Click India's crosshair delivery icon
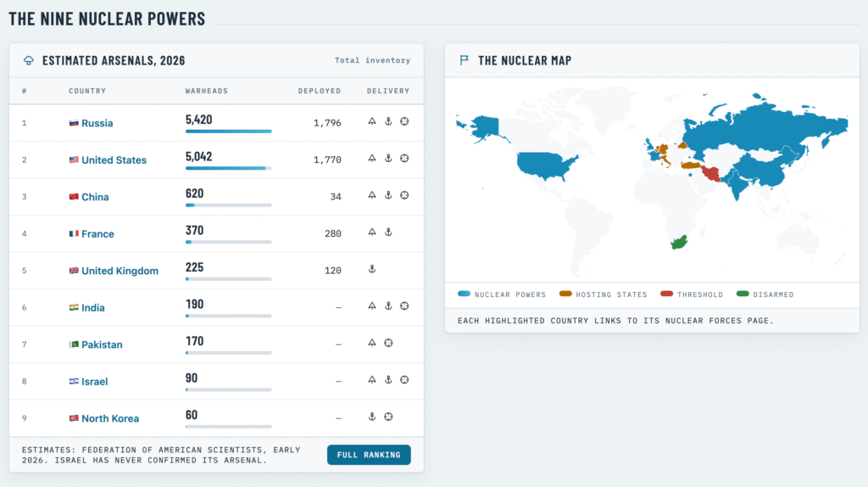The height and width of the screenshot is (487, 868). (x=404, y=305)
